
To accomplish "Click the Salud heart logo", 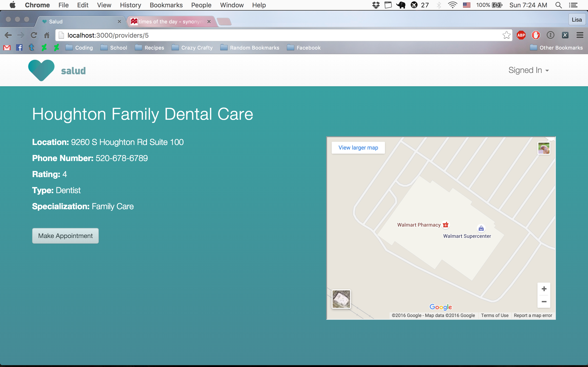I will tap(41, 70).
